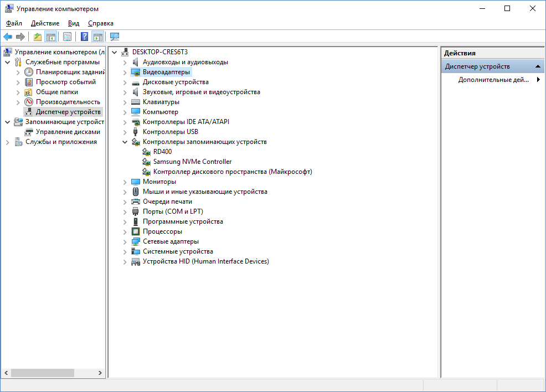Expand the Контроллеры IDE ATA/ATAPI node
546x392 pixels.
(x=125, y=122)
